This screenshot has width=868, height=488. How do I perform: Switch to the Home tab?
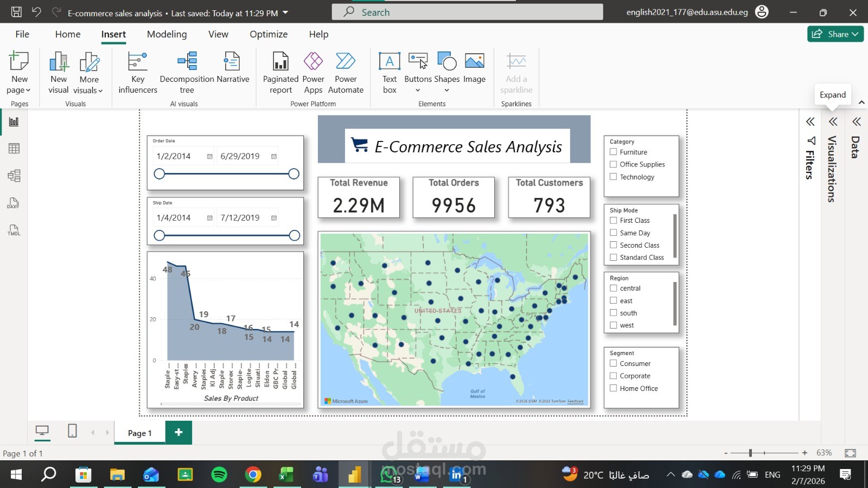pos(68,34)
